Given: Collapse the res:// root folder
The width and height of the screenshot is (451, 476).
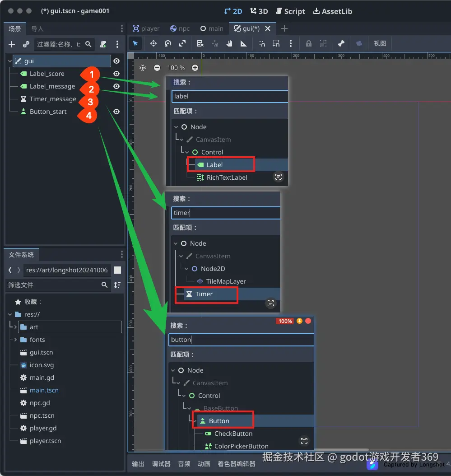Looking at the screenshot, I should pyautogui.click(x=10, y=314).
